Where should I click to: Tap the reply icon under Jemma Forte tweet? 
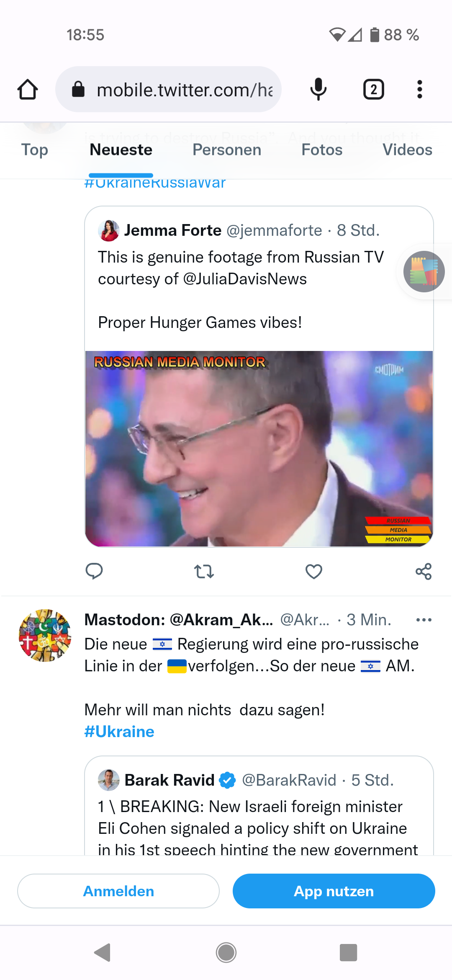click(x=94, y=571)
